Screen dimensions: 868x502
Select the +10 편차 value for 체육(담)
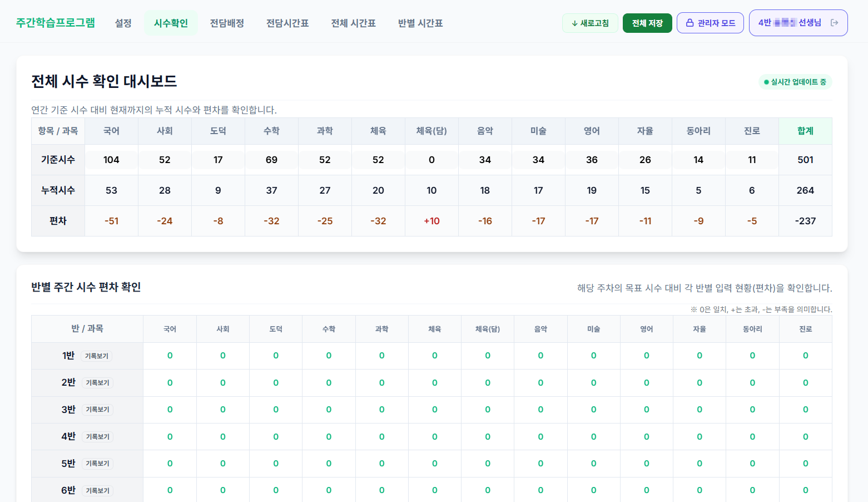(x=431, y=221)
